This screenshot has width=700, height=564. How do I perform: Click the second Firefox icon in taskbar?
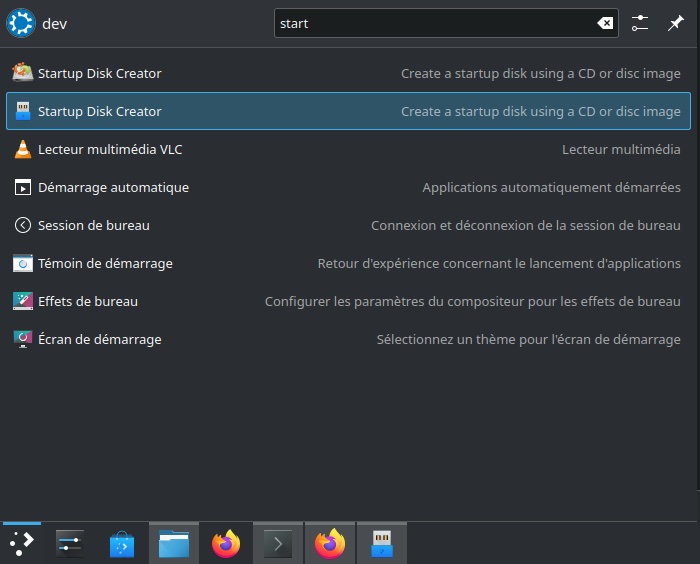coord(330,543)
